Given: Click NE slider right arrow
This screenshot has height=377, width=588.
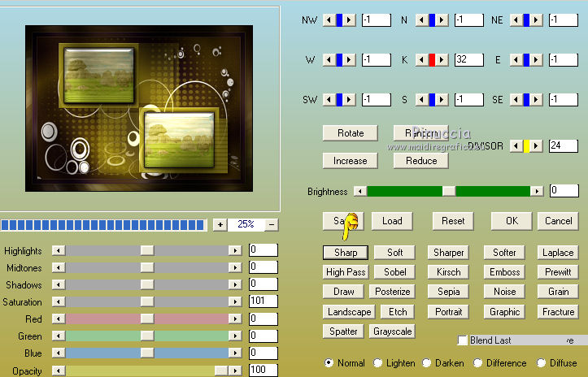Looking at the screenshot, I should [x=537, y=19].
